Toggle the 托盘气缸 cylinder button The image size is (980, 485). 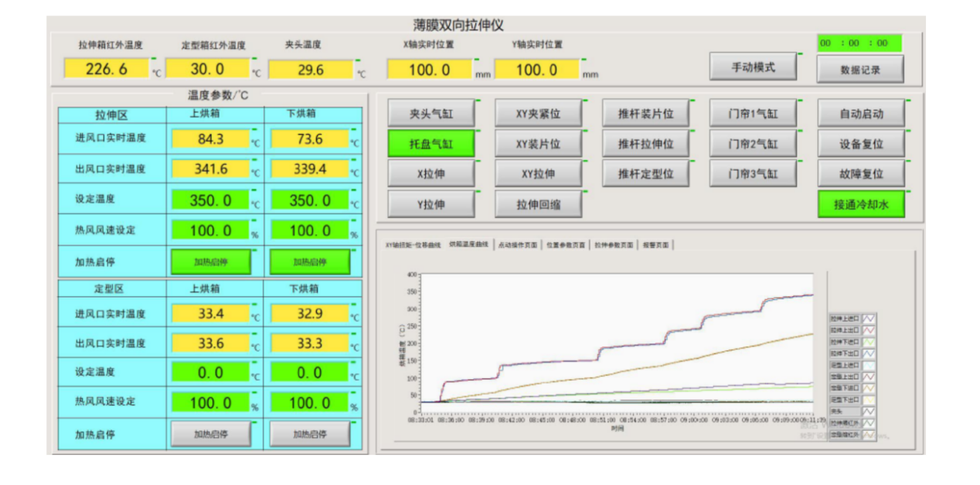pyautogui.click(x=431, y=144)
